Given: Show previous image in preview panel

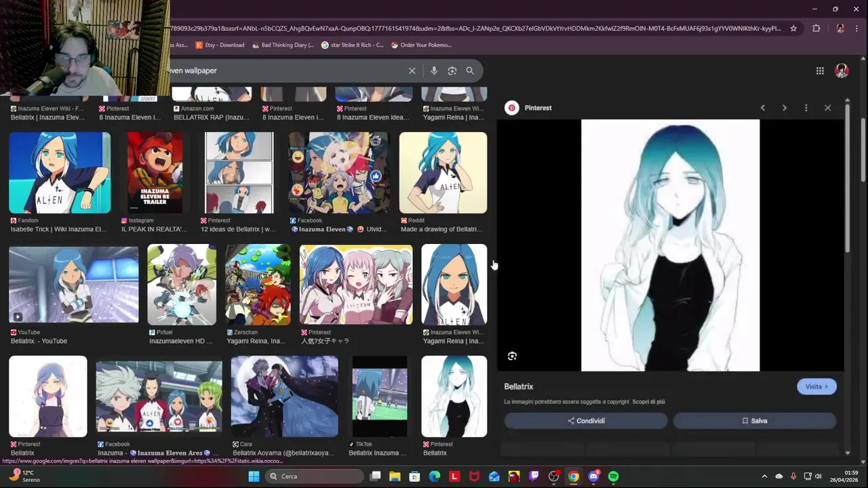Looking at the screenshot, I should 763,108.
